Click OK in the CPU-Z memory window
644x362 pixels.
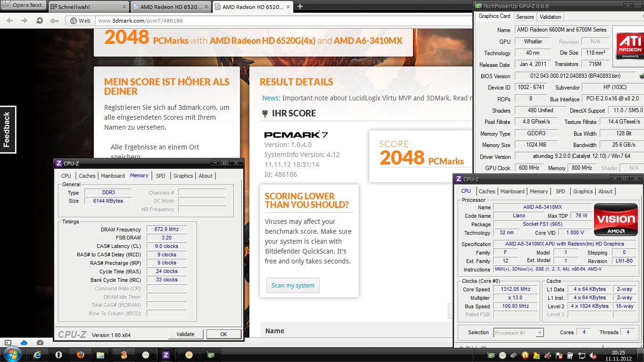[x=223, y=334]
